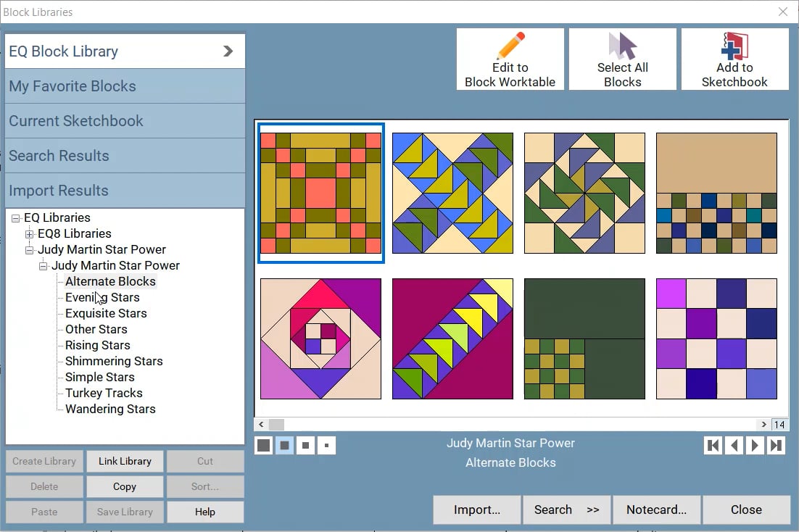Click the horizontal scrollbar thumb
The image size is (799, 532).
pyautogui.click(x=277, y=425)
